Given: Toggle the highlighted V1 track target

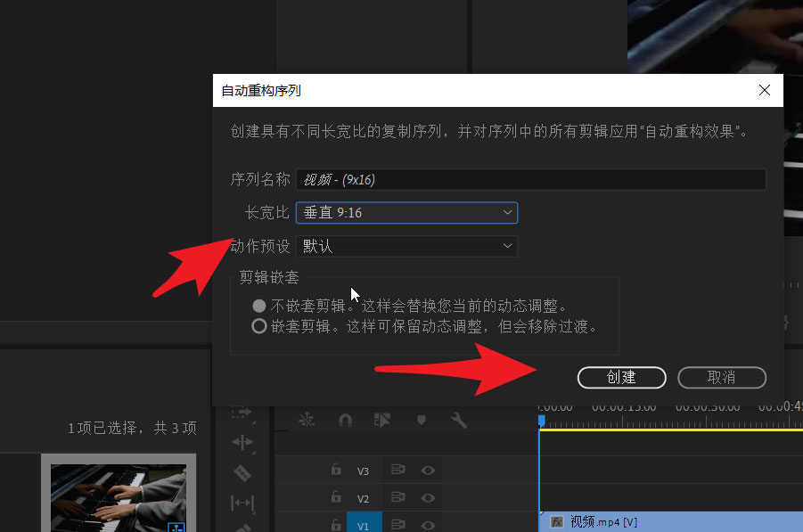Looking at the screenshot, I should 365,523.
